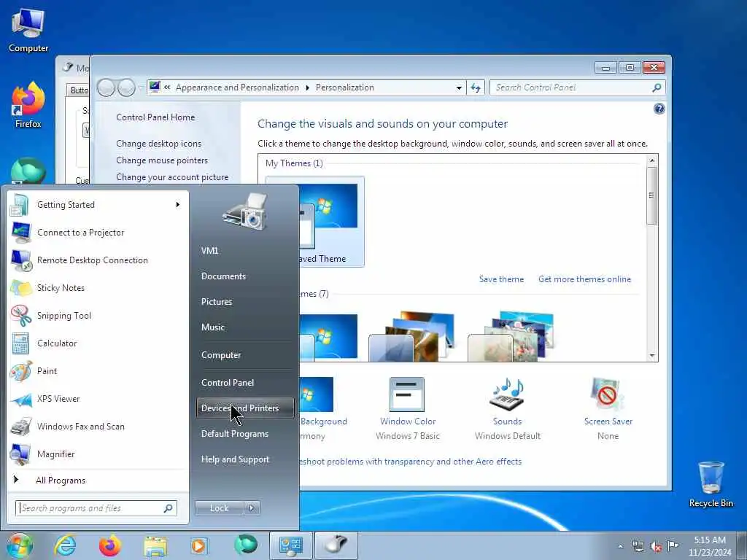The width and height of the screenshot is (747, 560).
Task: Select Firefox desktop shortcut
Action: [28, 106]
